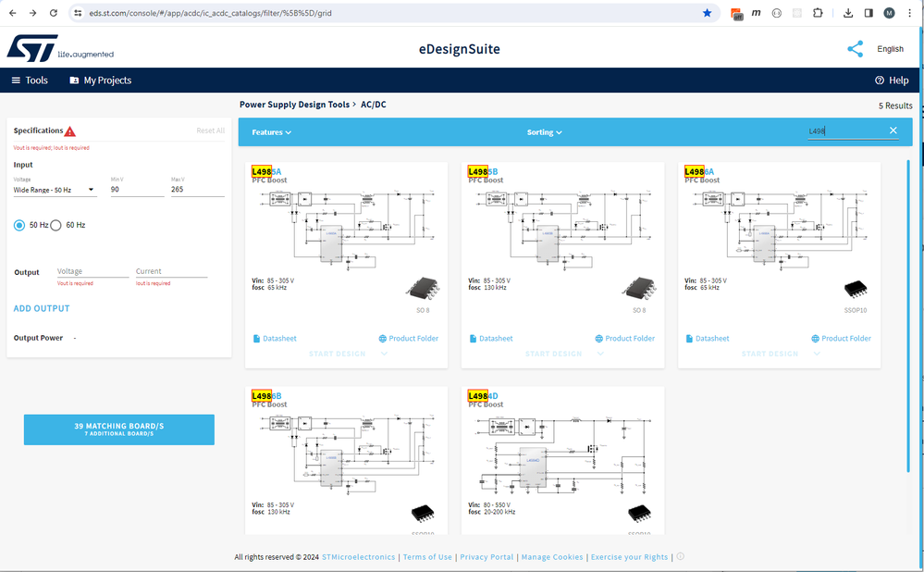The height and width of the screenshot is (572, 924).
Task: Open Chrome three-dot menu
Action: pos(910,13)
